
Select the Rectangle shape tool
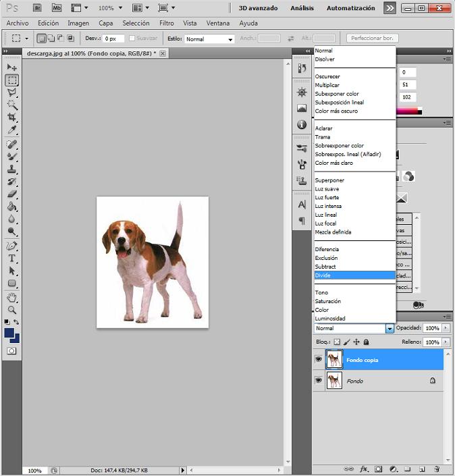(x=12, y=283)
